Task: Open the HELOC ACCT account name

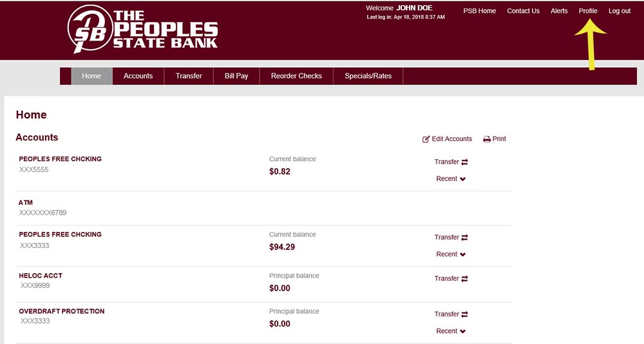Action: click(x=41, y=276)
